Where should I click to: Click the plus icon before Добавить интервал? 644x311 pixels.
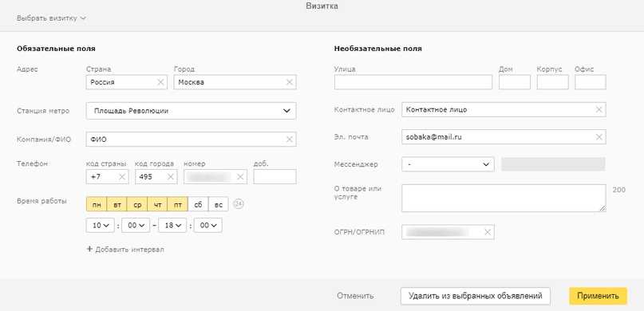[x=89, y=249]
